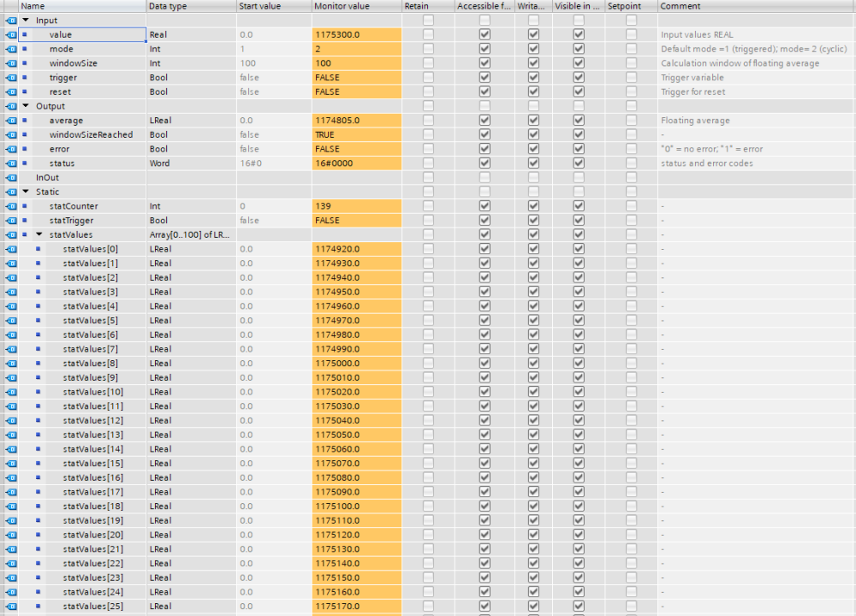
Task: Click the row icon beside Input
Action: tap(11, 21)
